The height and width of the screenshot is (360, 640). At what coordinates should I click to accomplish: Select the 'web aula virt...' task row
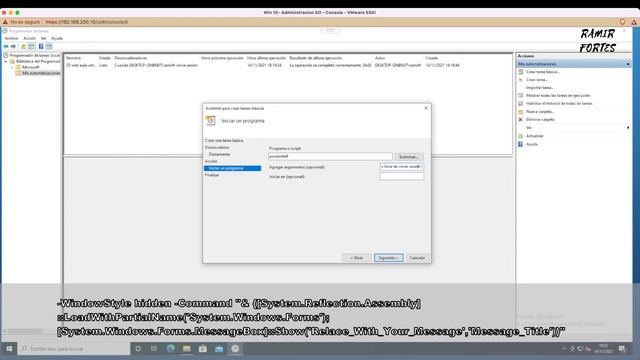263,65
